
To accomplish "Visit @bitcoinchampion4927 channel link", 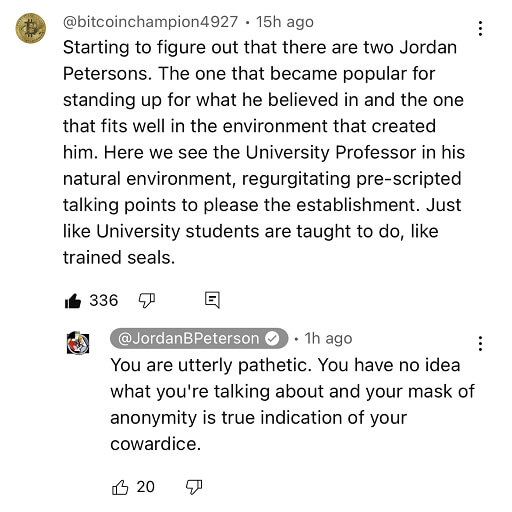I will point(150,22).
